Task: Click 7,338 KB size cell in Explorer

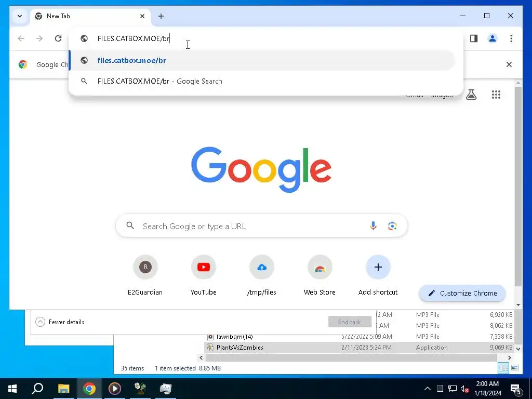Action: pos(501,337)
